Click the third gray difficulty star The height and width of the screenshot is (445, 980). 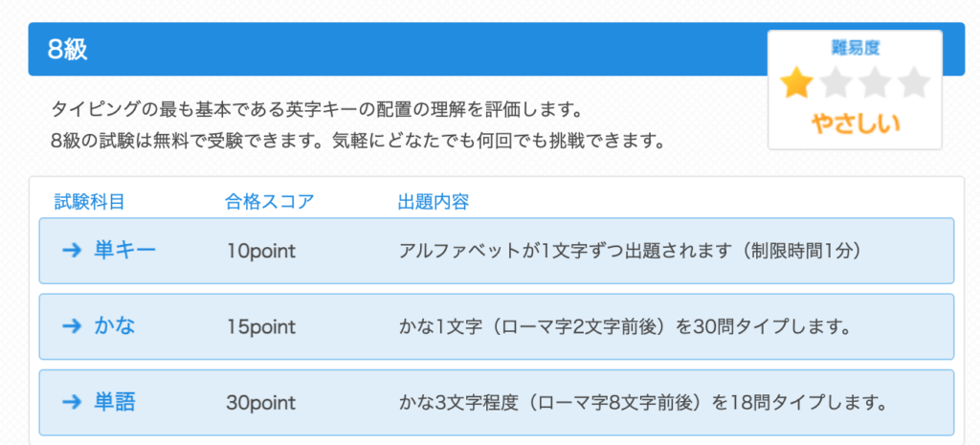[876, 84]
